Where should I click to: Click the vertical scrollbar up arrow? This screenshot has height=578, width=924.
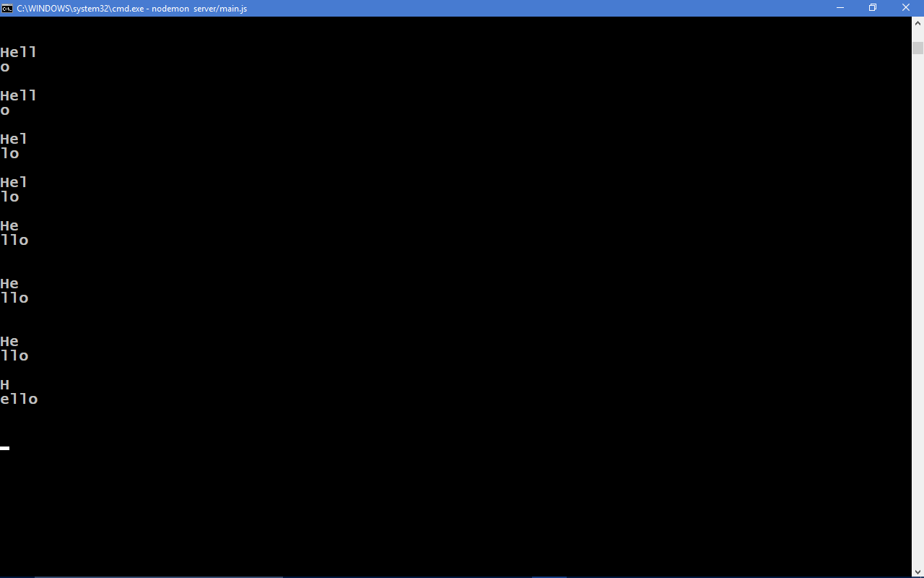click(x=918, y=23)
